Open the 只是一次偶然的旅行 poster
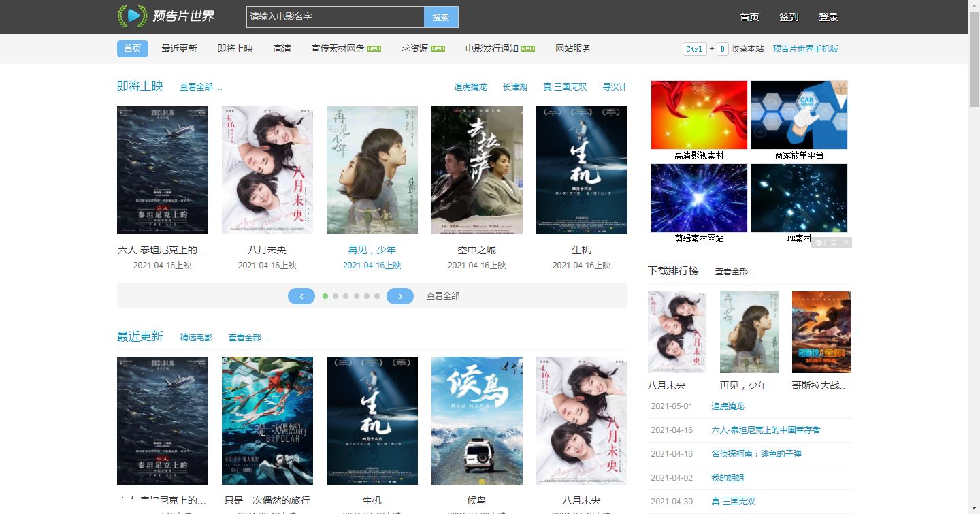The height and width of the screenshot is (514, 980). (x=267, y=421)
